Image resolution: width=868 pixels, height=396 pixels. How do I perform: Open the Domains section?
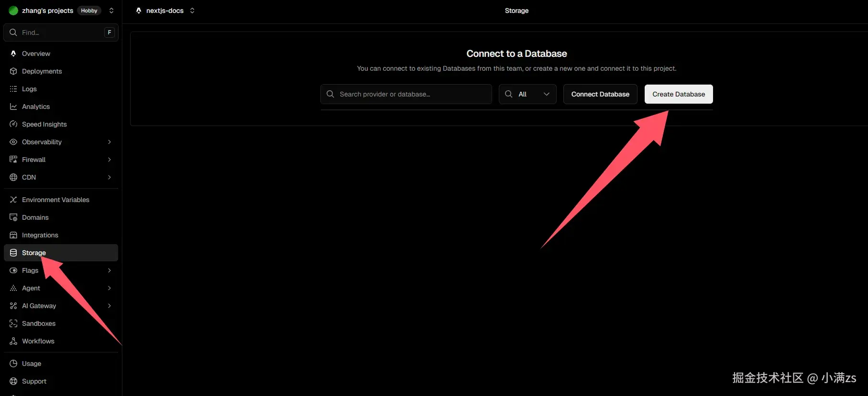tap(61, 217)
